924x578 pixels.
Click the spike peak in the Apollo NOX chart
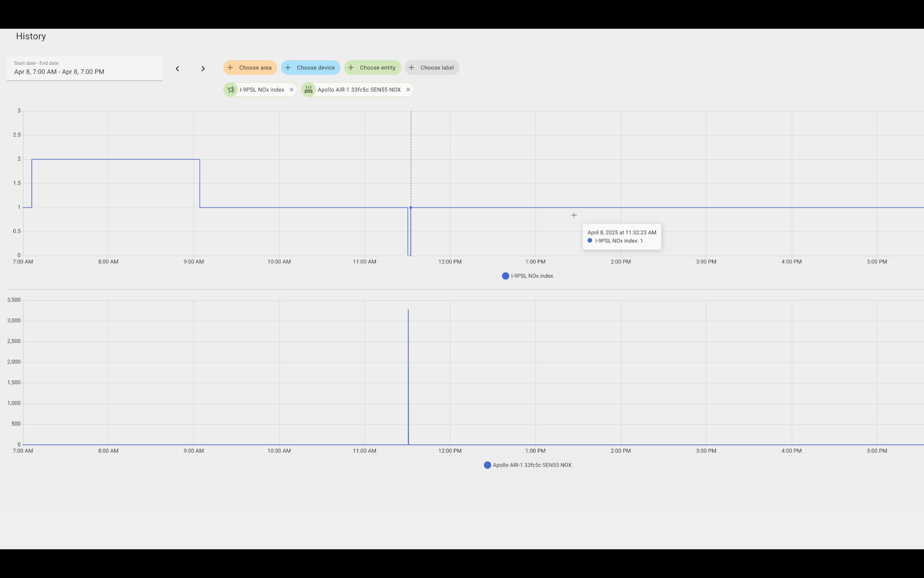point(408,310)
